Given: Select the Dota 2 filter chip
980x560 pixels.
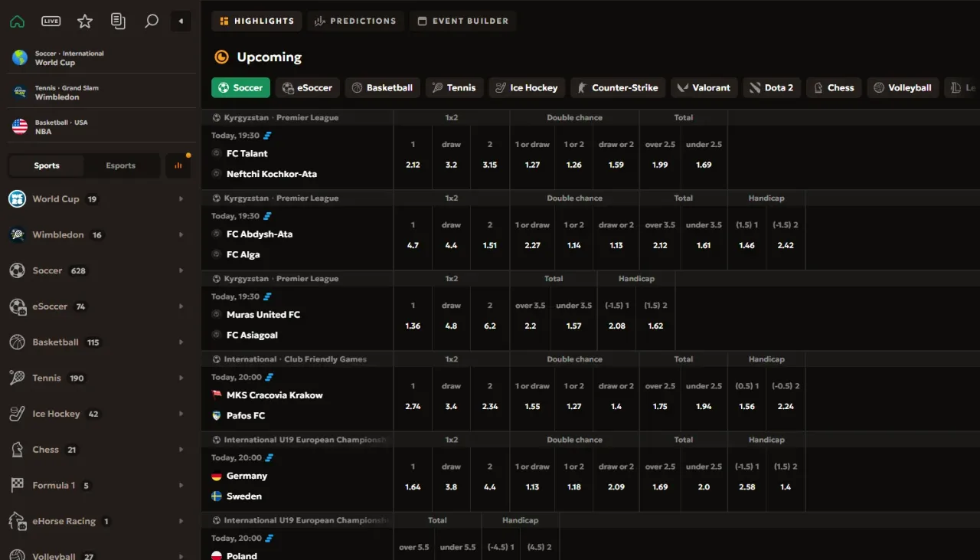Looking at the screenshot, I should (772, 87).
